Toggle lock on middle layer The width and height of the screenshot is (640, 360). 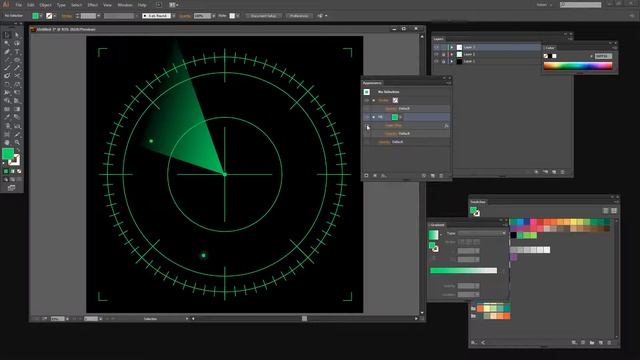tap(444, 54)
